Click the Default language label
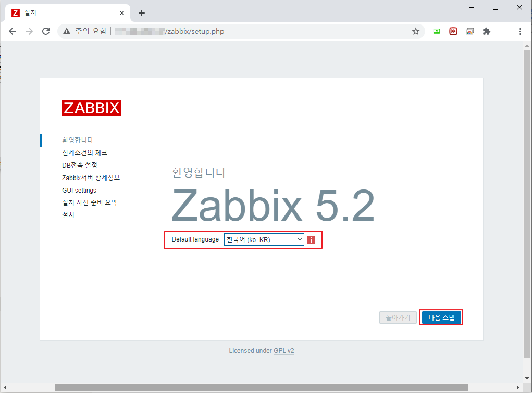532x393 pixels. click(x=195, y=239)
